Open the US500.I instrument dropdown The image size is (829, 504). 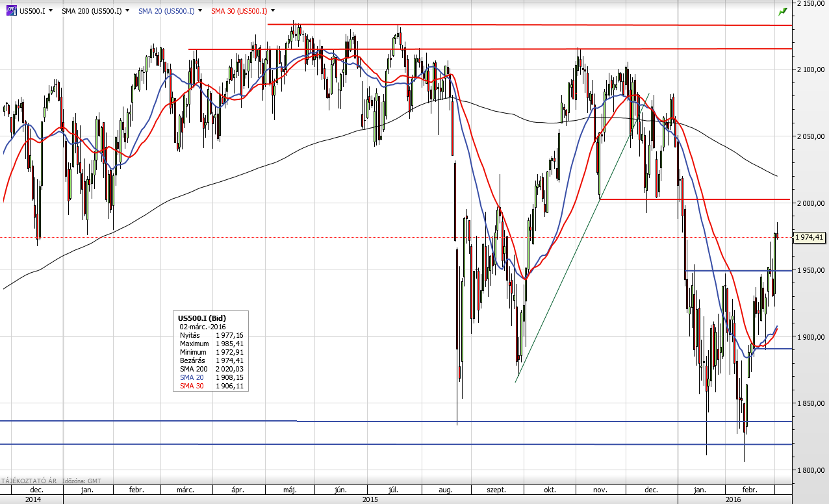click(49, 11)
